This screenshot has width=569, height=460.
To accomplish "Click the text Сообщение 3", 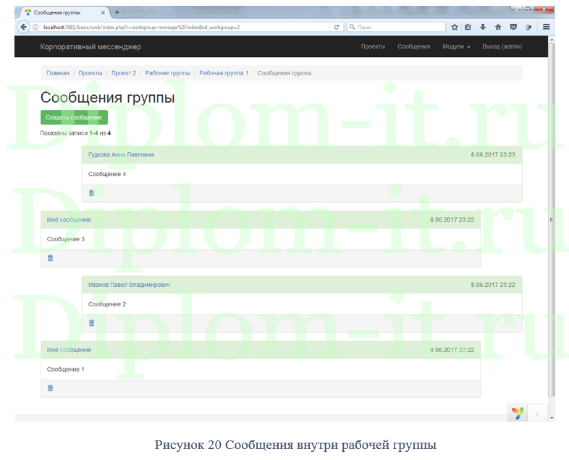I will click(66, 239).
